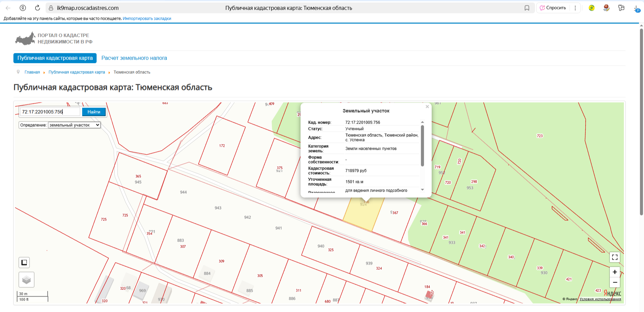The width and height of the screenshot is (644, 312).
Task: Zoom out the map with minus button
Action: tap(614, 283)
